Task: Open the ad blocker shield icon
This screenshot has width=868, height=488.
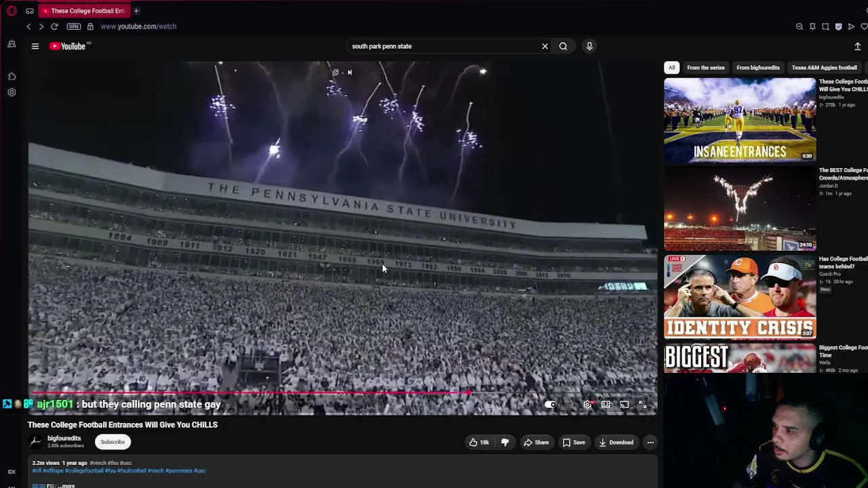Action: pyautogui.click(x=838, y=26)
